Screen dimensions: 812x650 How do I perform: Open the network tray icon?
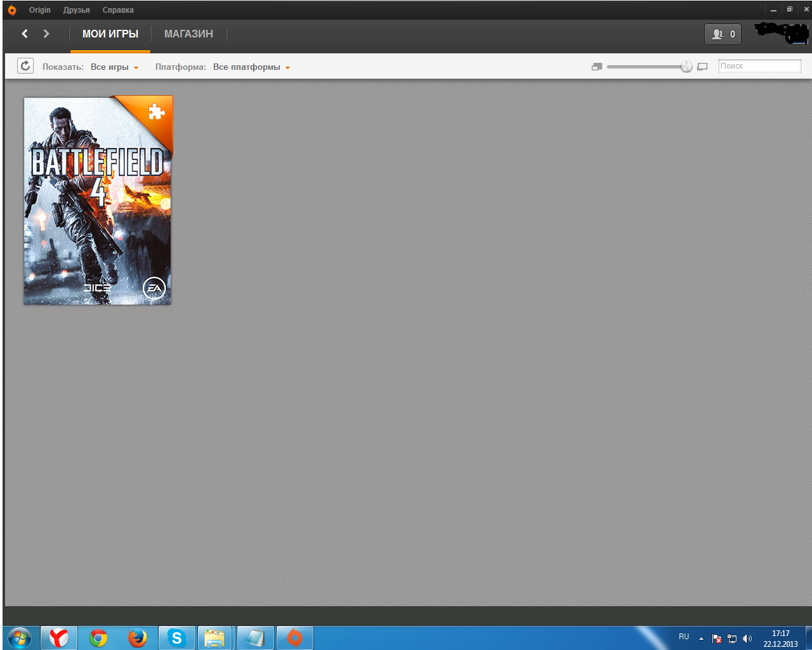pos(732,639)
